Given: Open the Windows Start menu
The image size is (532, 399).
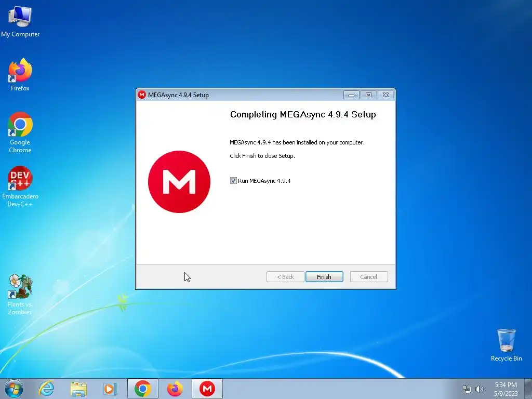Looking at the screenshot, I should [14, 389].
